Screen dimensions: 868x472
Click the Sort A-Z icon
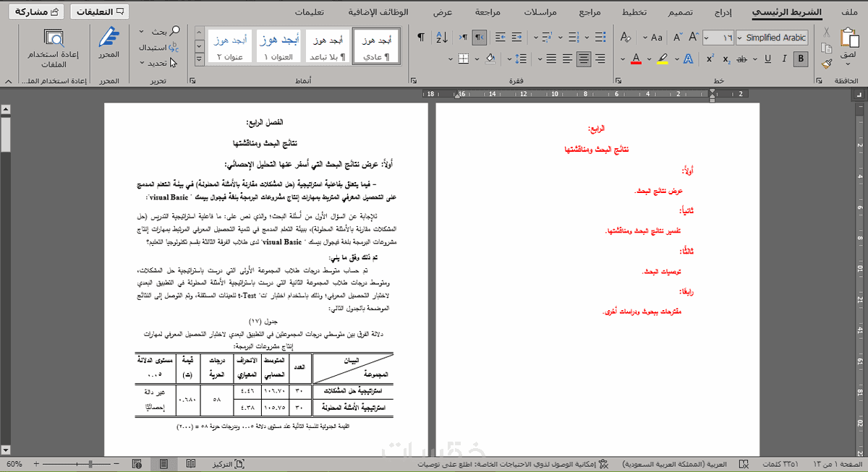coord(442,38)
